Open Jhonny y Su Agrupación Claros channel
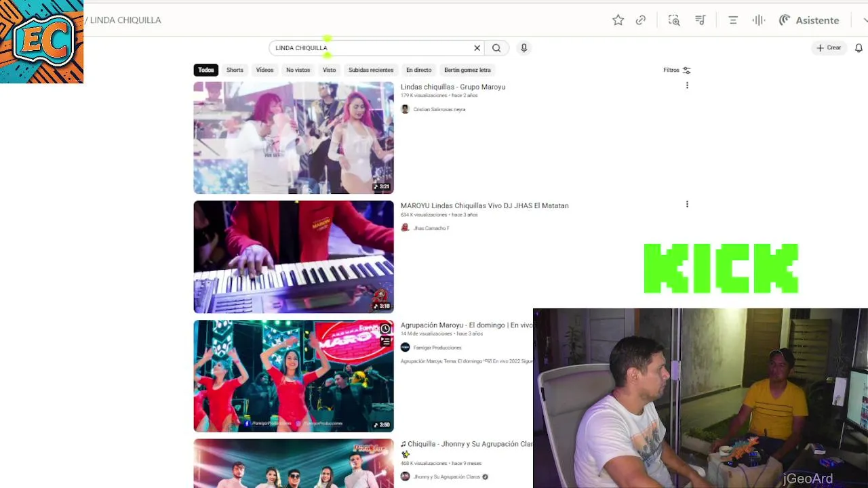This screenshot has width=868, height=488. pyautogui.click(x=447, y=477)
